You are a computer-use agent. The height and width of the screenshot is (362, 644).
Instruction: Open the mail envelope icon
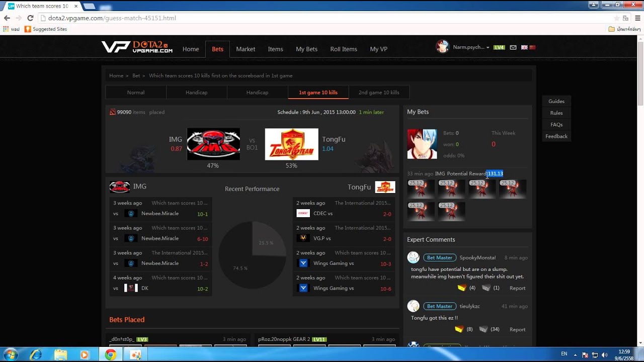[x=513, y=47]
